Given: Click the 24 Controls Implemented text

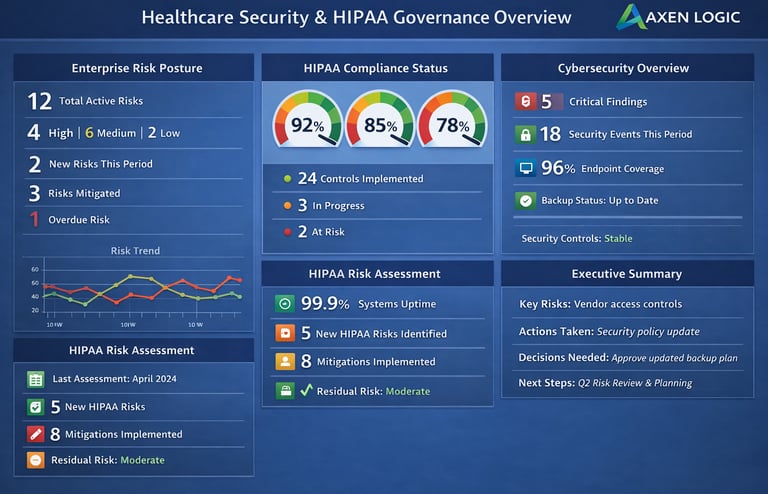Looking at the screenshot, I should click(x=360, y=178).
